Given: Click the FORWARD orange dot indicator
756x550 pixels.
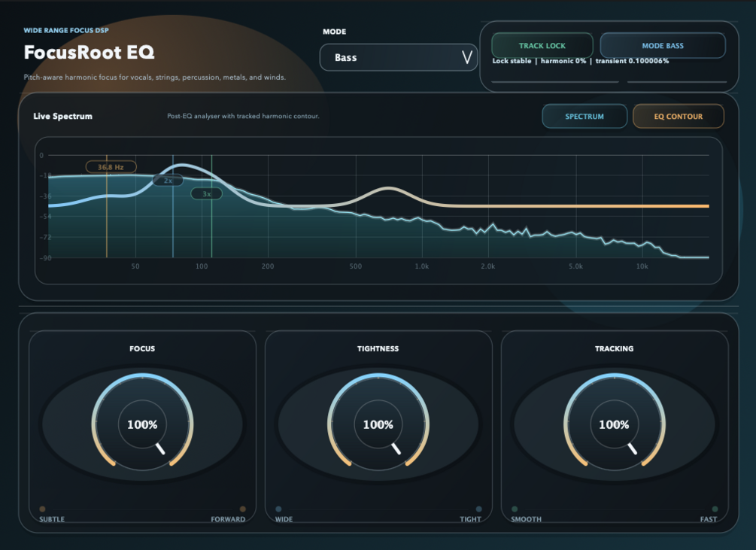Looking at the screenshot, I should pyautogui.click(x=242, y=509).
